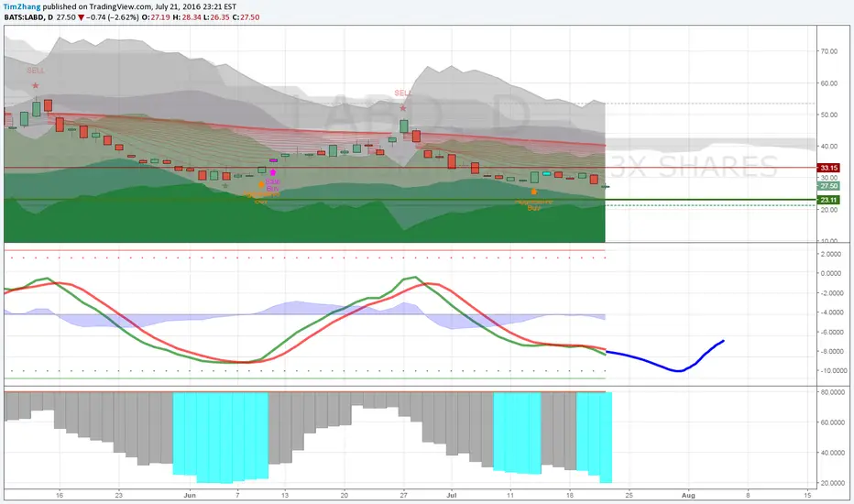Click the 60.00 price axis label

[x=829, y=83]
